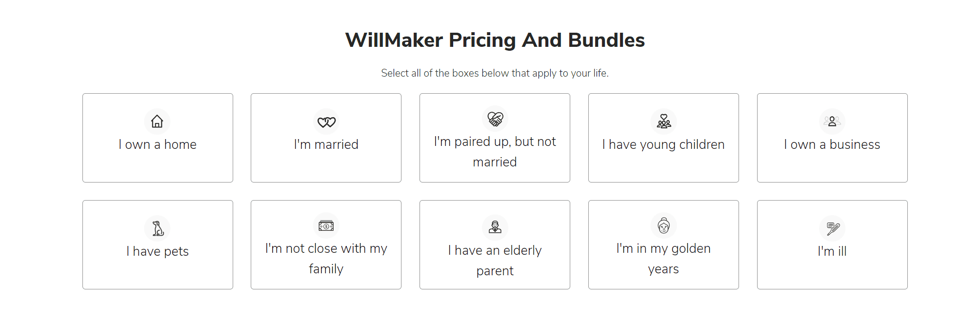Click the family with heart icon

(663, 121)
